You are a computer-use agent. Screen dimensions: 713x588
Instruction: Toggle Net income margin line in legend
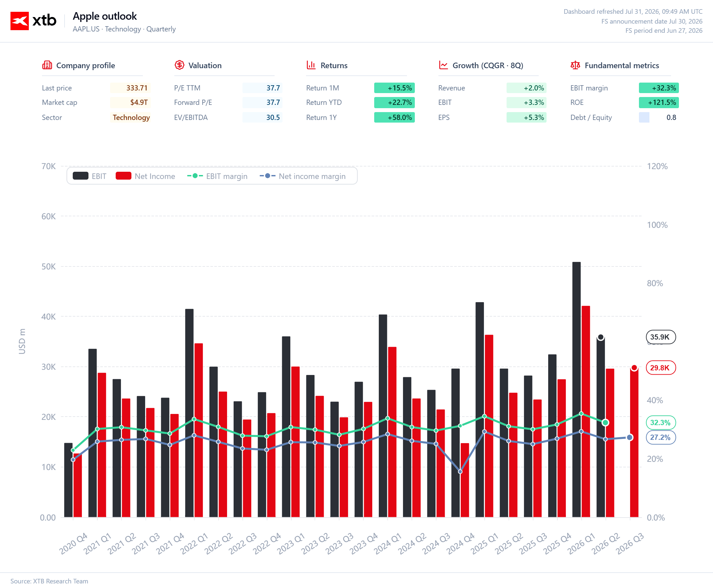pyautogui.click(x=303, y=176)
